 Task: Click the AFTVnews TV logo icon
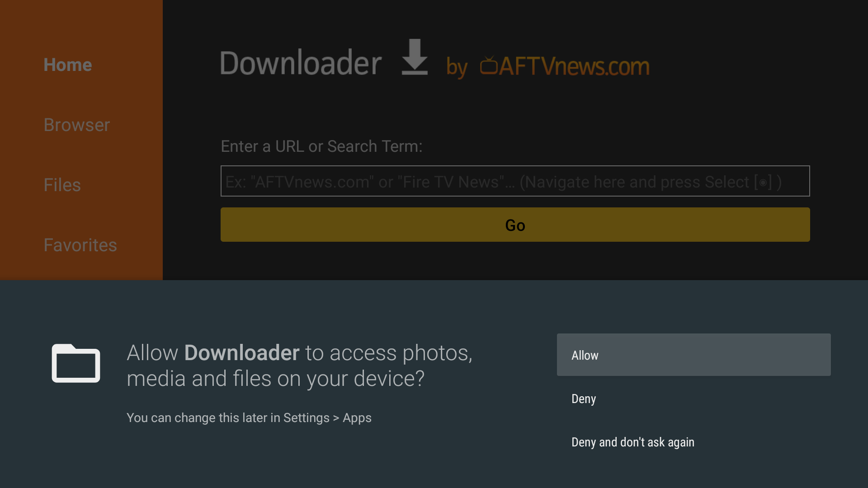pos(489,66)
